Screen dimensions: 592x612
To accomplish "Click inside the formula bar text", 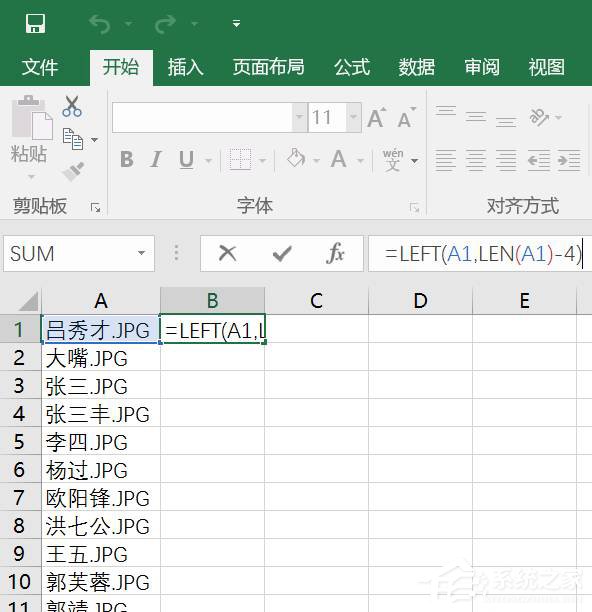I will pyautogui.click(x=482, y=254).
